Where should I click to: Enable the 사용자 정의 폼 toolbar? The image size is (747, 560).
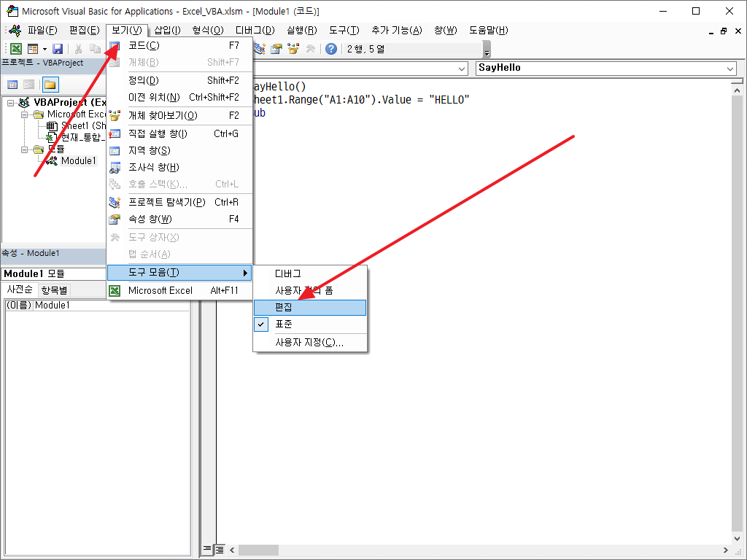click(309, 290)
